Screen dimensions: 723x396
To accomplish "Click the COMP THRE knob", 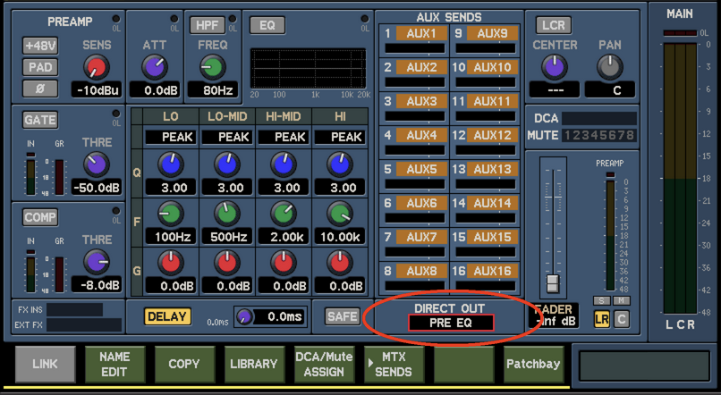I will click(x=96, y=261).
